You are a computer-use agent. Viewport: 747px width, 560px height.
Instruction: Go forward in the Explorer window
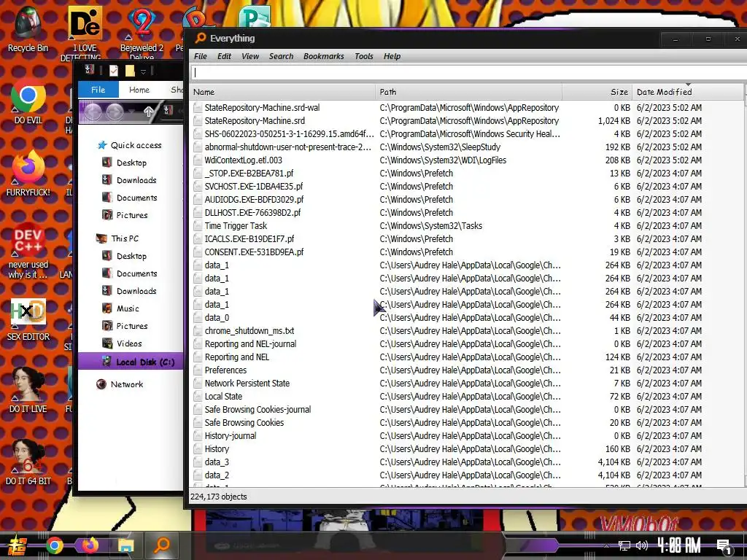pyautogui.click(x=115, y=112)
